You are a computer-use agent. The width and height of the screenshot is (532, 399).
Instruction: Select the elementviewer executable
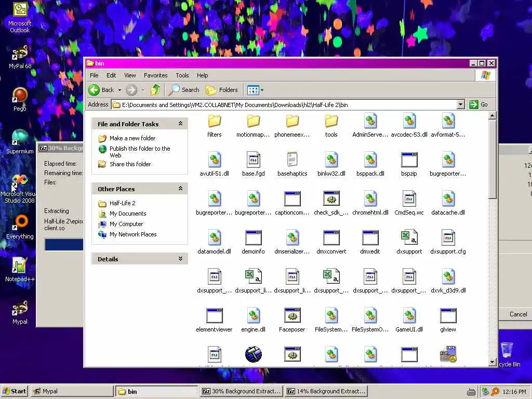pyautogui.click(x=215, y=321)
